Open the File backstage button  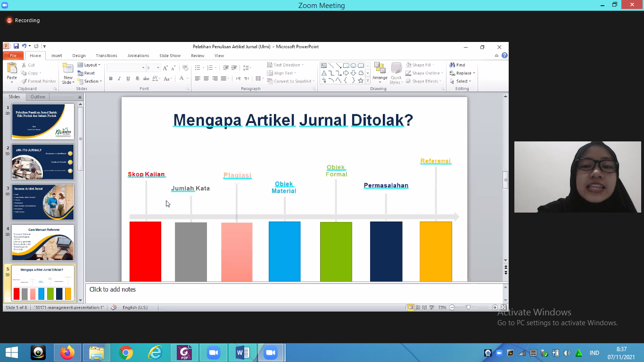point(13,56)
